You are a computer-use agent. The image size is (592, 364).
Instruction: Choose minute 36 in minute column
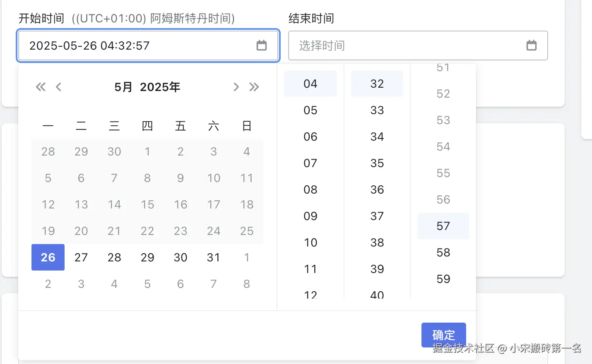(377, 189)
